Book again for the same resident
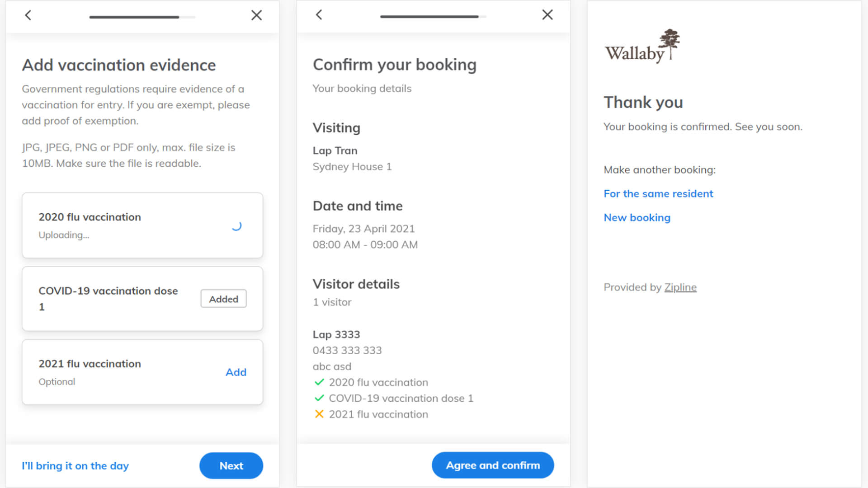 pos(658,193)
